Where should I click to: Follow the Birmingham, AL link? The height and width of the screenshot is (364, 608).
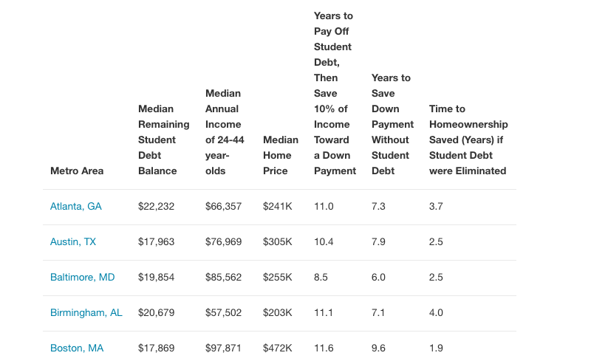tap(86, 313)
